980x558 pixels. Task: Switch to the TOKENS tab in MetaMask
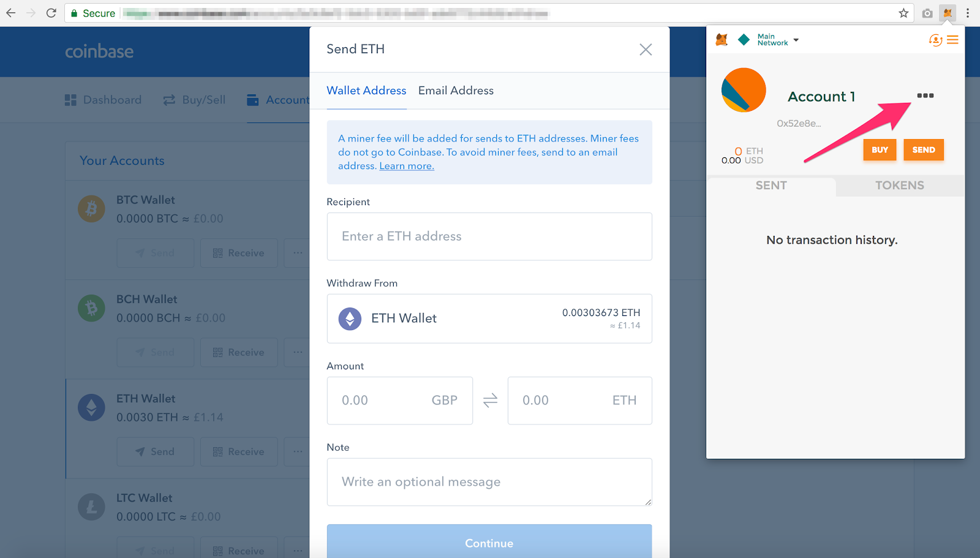[900, 186]
